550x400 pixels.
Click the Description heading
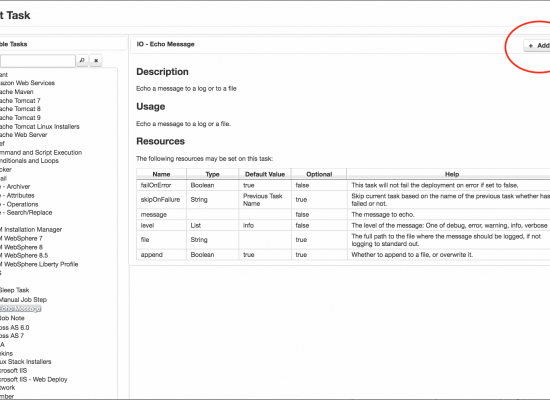pyautogui.click(x=162, y=72)
